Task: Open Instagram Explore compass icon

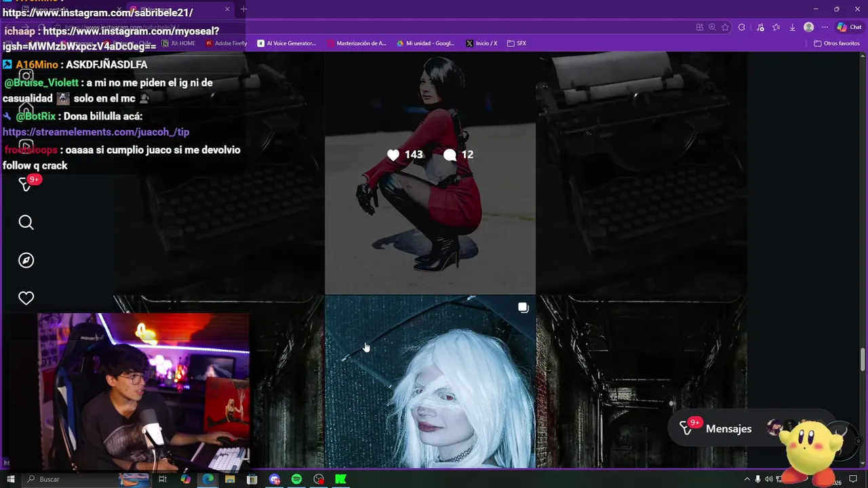Action: coord(26,260)
